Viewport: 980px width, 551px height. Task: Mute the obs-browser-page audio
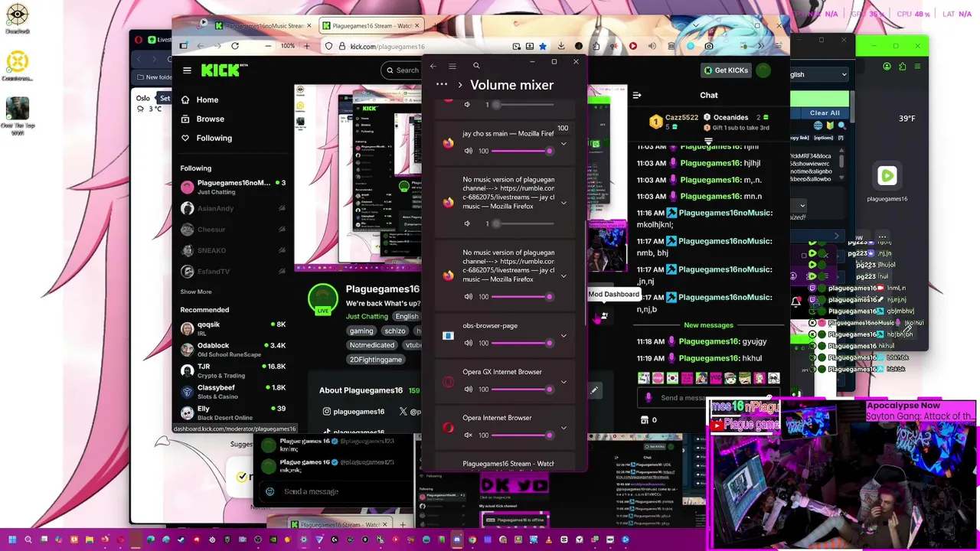468,343
